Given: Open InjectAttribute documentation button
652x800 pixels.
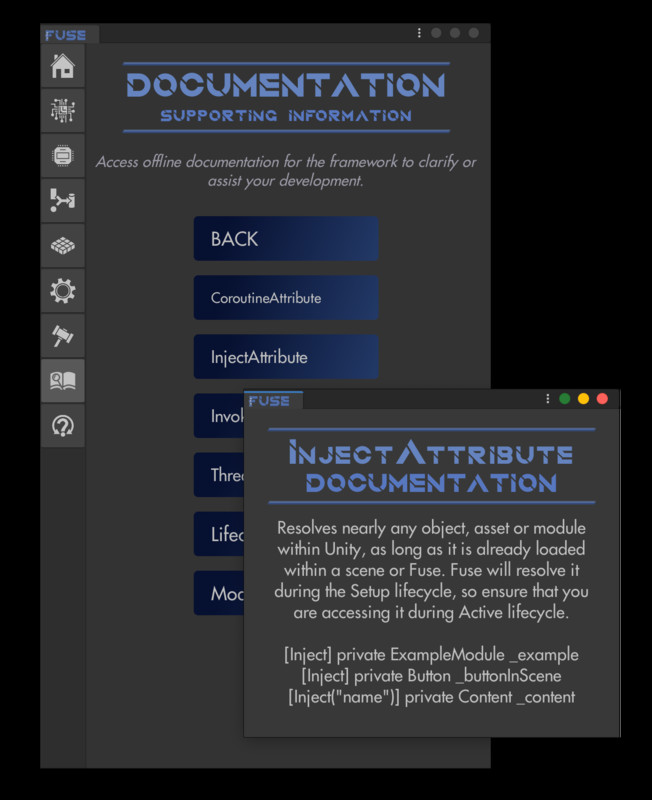Looking at the screenshot, I should (286, 357).
